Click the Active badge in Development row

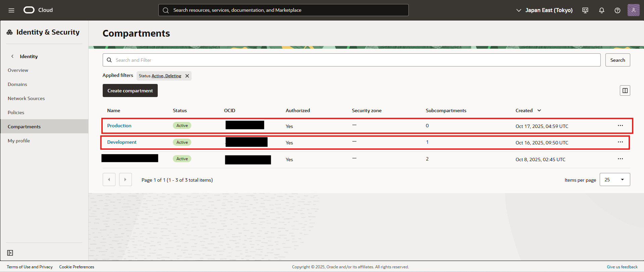[x=182, y=142]
